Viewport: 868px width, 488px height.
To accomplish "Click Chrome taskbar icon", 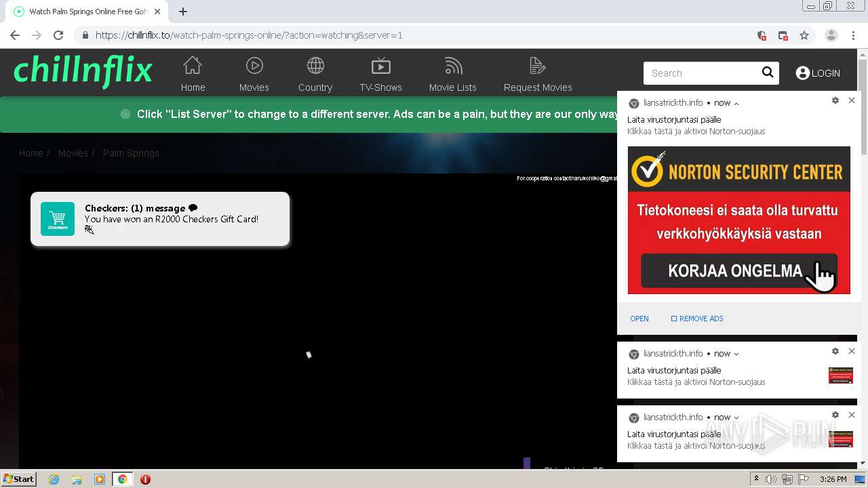I will pos(122,479).
